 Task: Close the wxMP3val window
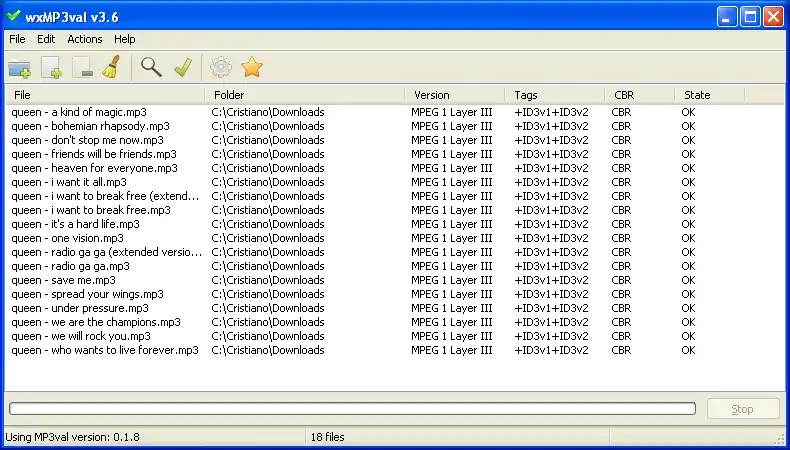pyautogui.click(x=773, y=17)
